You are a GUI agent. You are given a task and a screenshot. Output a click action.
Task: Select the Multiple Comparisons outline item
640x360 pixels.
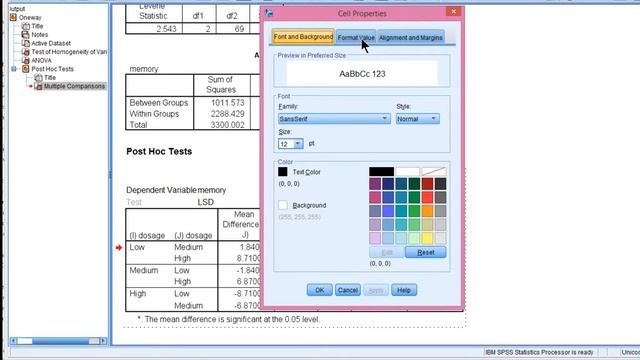click(74, 86)
